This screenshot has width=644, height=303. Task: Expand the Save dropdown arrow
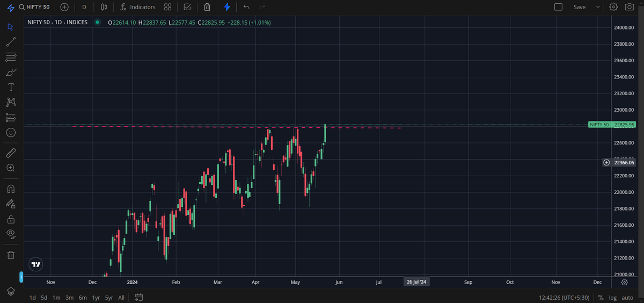[x=598, y=7]
